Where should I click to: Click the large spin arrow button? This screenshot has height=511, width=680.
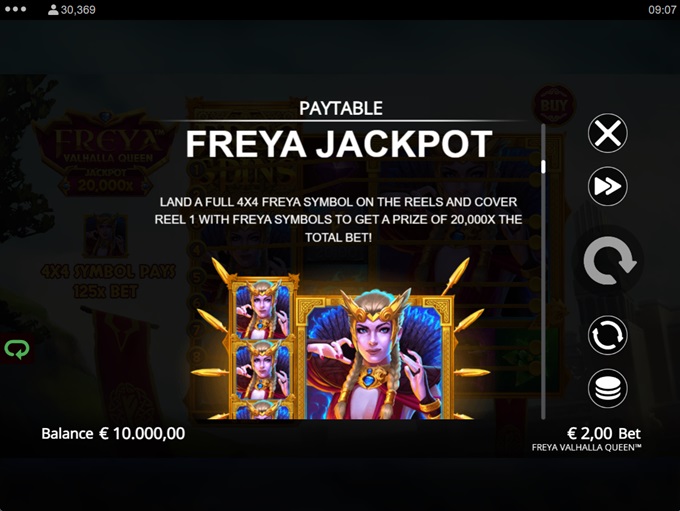tap(609, 260)
